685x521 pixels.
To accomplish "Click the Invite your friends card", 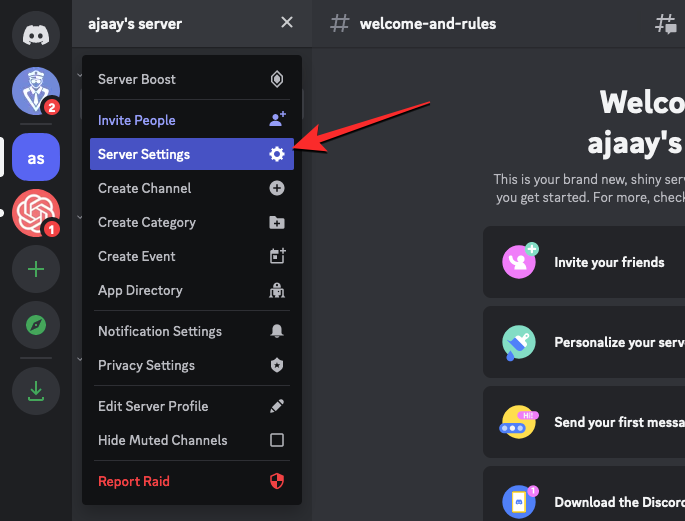I will 585,262.
